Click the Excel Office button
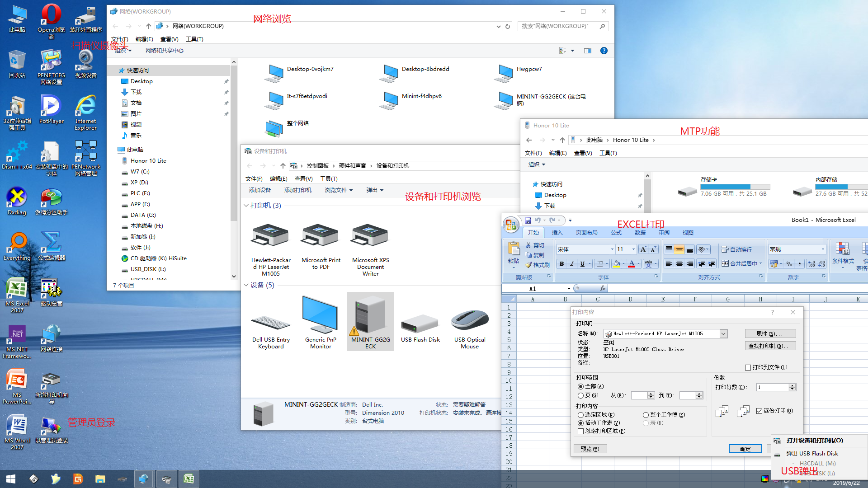 click(511, 225)
